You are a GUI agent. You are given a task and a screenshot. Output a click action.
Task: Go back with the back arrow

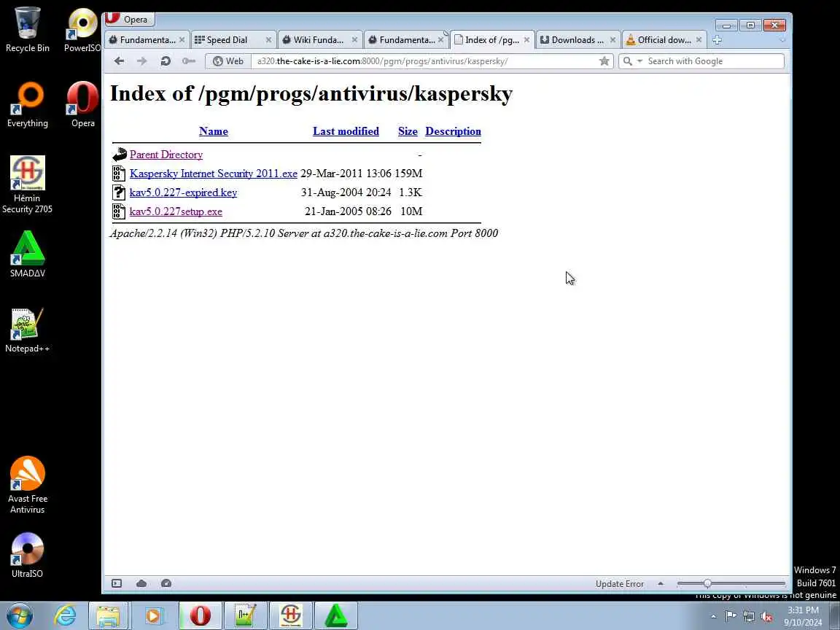tap(119, 61)
